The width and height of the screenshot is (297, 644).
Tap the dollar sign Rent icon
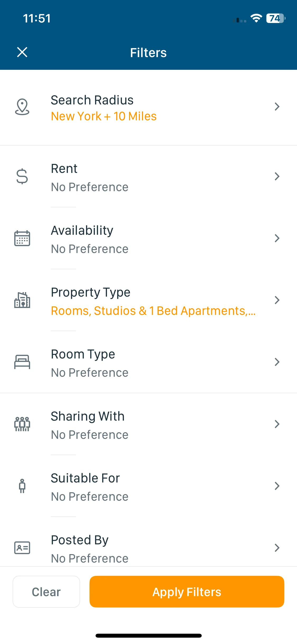tap(22, 176)
